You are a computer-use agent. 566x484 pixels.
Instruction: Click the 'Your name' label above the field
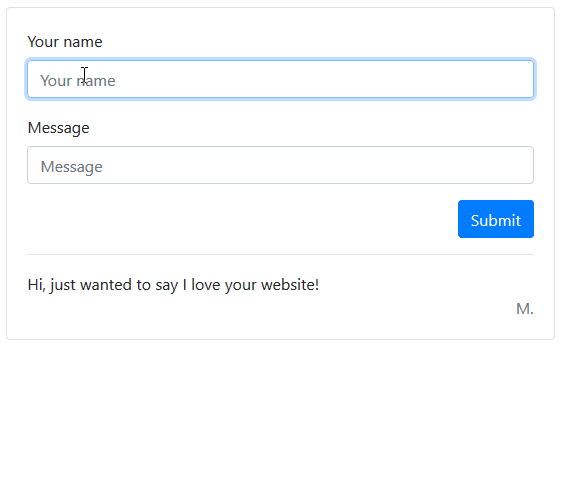coord(65,42)
